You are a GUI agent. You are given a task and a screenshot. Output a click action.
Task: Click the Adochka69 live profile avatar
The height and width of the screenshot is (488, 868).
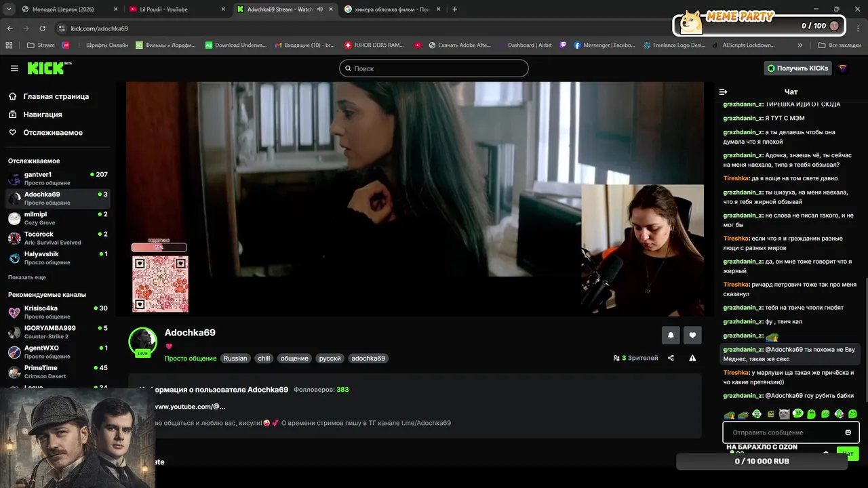coord(143,342)
